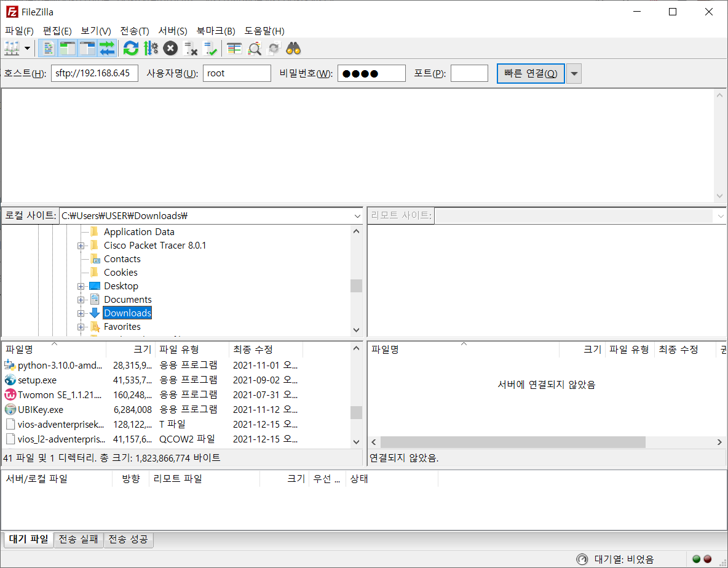Image resolution: width=728 pixels, height=568 pixels.
Task: Expand the Downloads tree node
Action: (81, 313)
